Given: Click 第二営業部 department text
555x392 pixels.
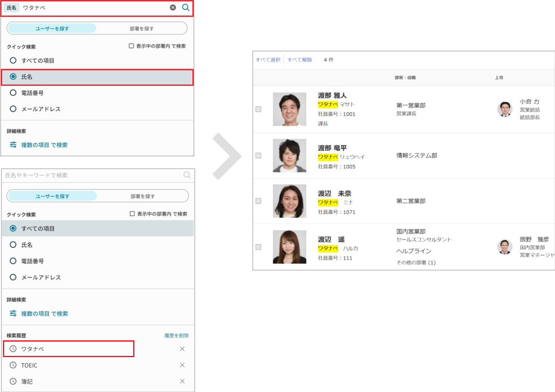Looking at the screenshot, I should click(x=411, y=201).
